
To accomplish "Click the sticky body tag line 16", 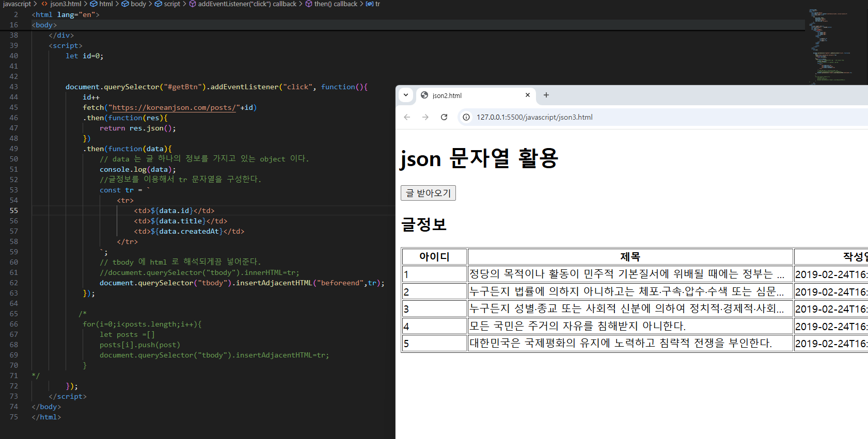I will pyautogui.click(x=44, y=25).
